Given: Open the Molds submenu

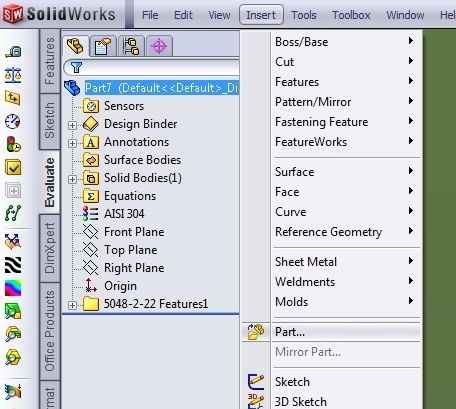Looking at the screenshot, I should pos(347,302).
